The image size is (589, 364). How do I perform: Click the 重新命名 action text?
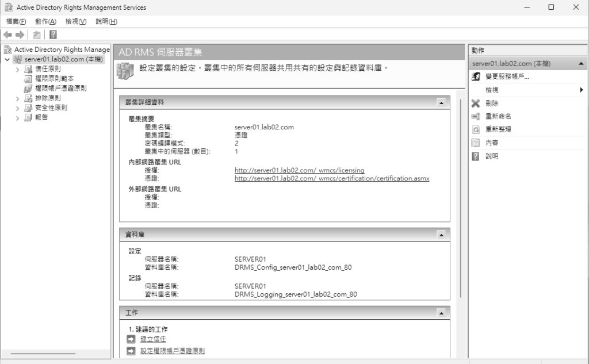coord(498,117)
